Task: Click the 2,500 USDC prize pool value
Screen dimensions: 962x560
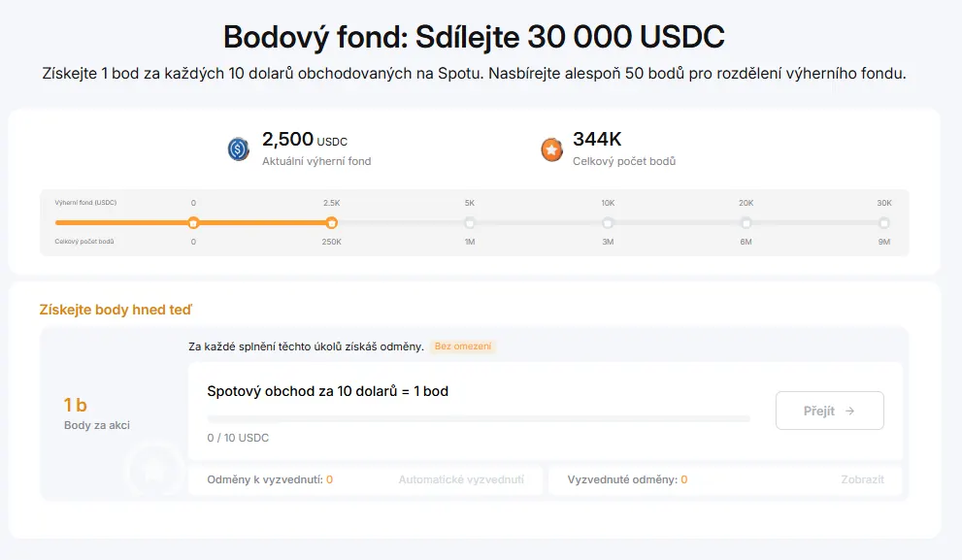Action: coord(305,140)
